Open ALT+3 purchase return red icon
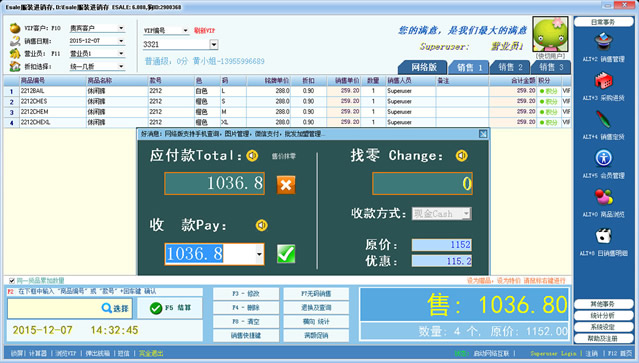639x363 pixels. 603,81
